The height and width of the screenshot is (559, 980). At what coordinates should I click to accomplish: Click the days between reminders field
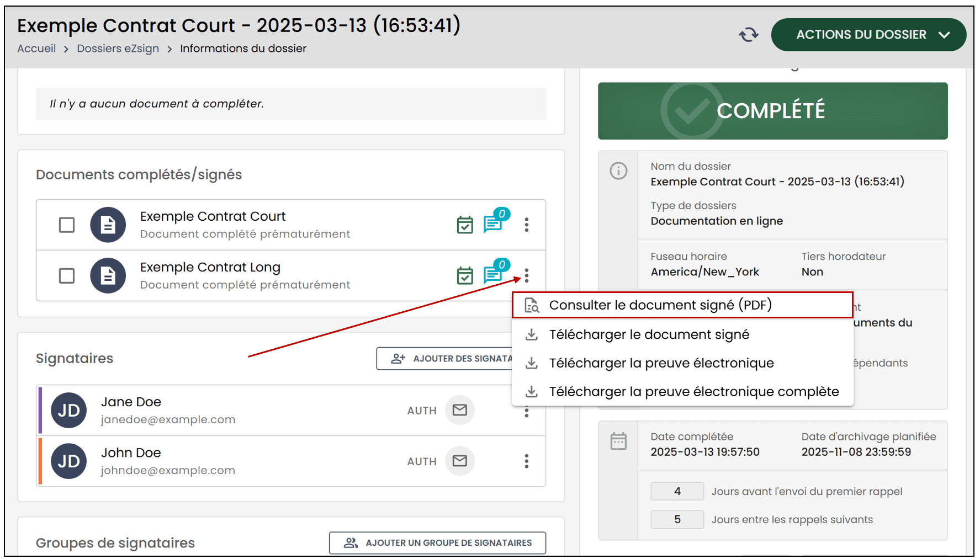pyautogui.click(x=677, y=519)
